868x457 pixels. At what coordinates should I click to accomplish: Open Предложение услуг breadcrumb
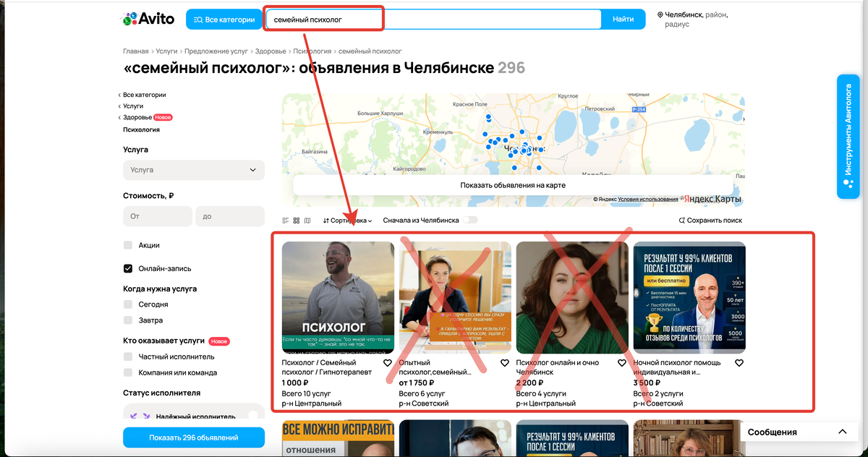click(x=216, y=51)
